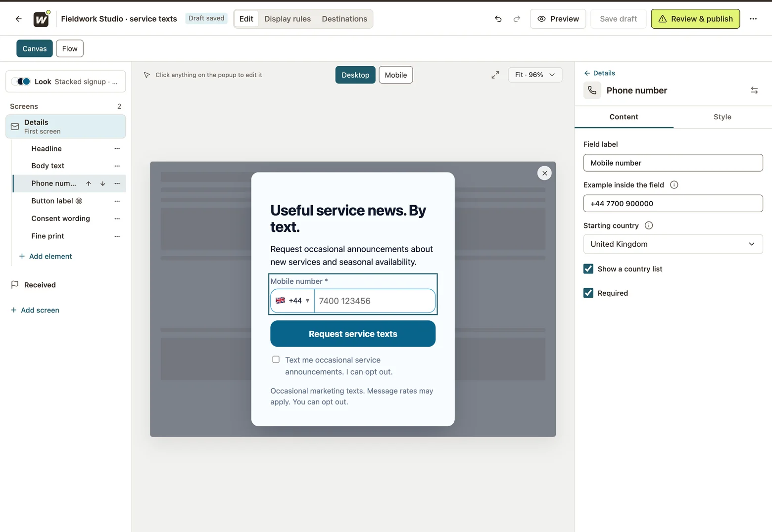
Task: Undo the last change
Action: coord(498,19)
